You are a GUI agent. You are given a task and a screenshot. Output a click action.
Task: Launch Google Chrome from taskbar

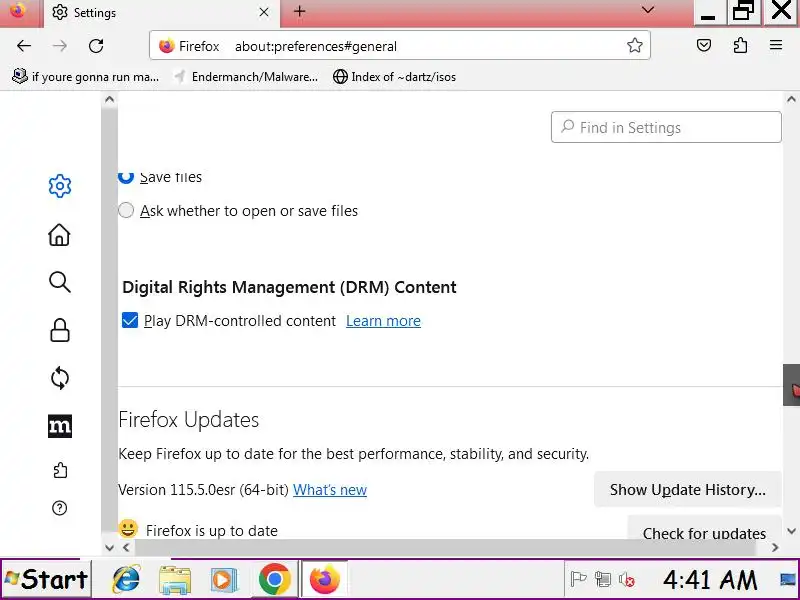[274, 579]
